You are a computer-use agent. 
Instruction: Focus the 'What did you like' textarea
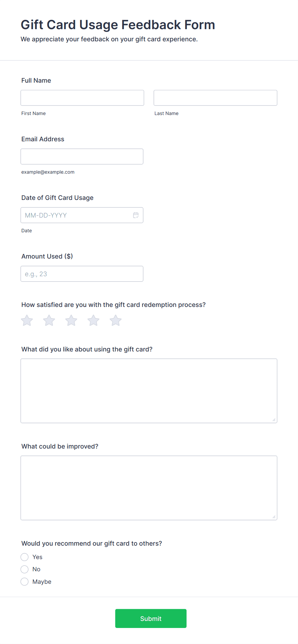pos(149,391)
